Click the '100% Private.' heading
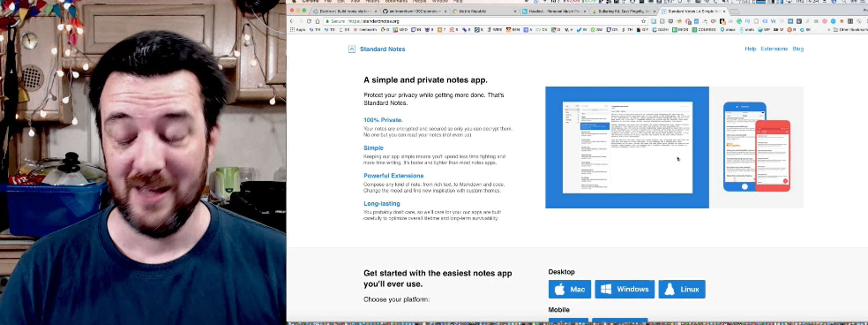868x325 pixels. pos(383,120)
